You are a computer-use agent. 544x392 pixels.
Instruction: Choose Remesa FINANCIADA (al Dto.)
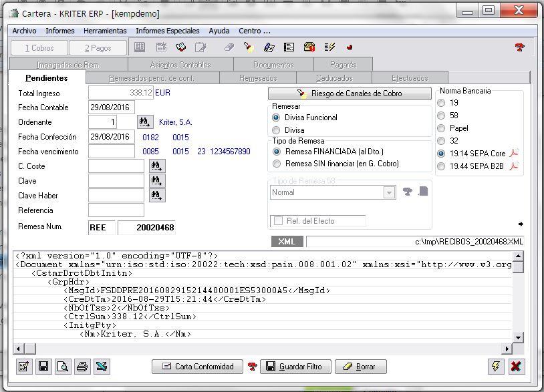[x=277, y=152]
